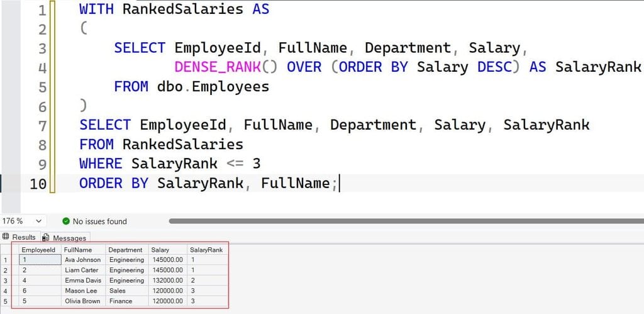Click Emma Davis's SalaryRank cell 2

(x=207, y=280)
